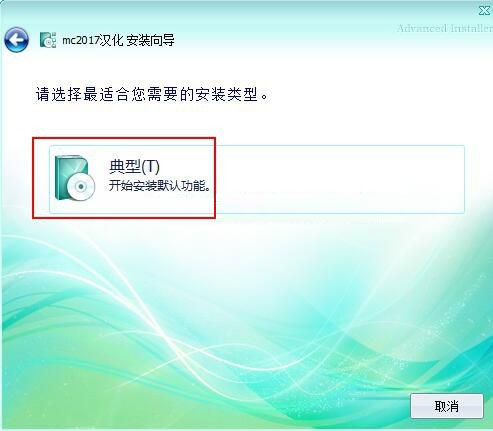Click the 开始安装默认功能 description text
This screenshot has width=493, height=431.
[160, 186]
